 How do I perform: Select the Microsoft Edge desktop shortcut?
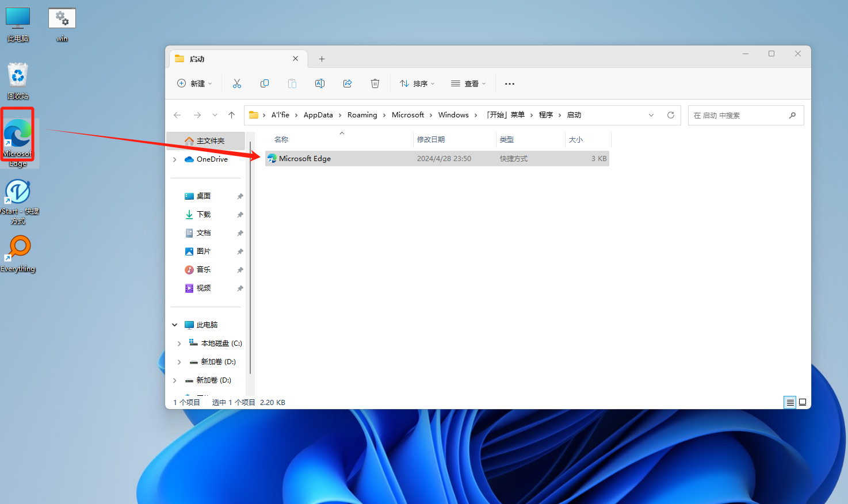[x=18, y=142]
